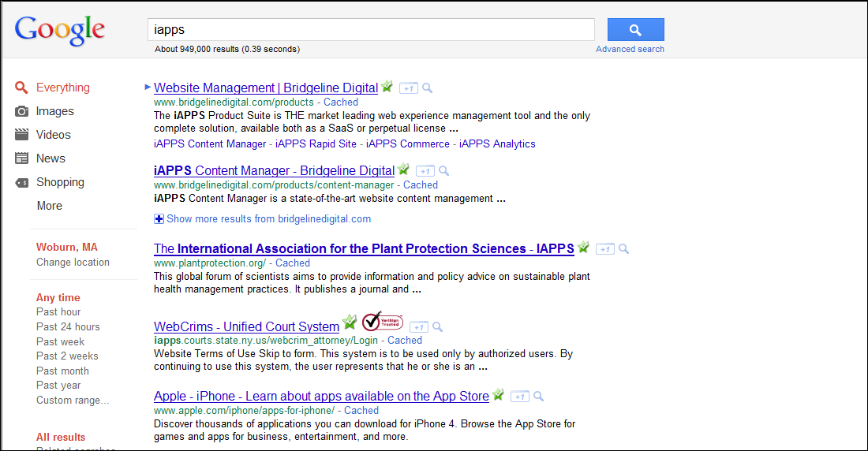This screenshot has height=451, width=868.
Task: Select All results filter
Action: coord(60,437)
